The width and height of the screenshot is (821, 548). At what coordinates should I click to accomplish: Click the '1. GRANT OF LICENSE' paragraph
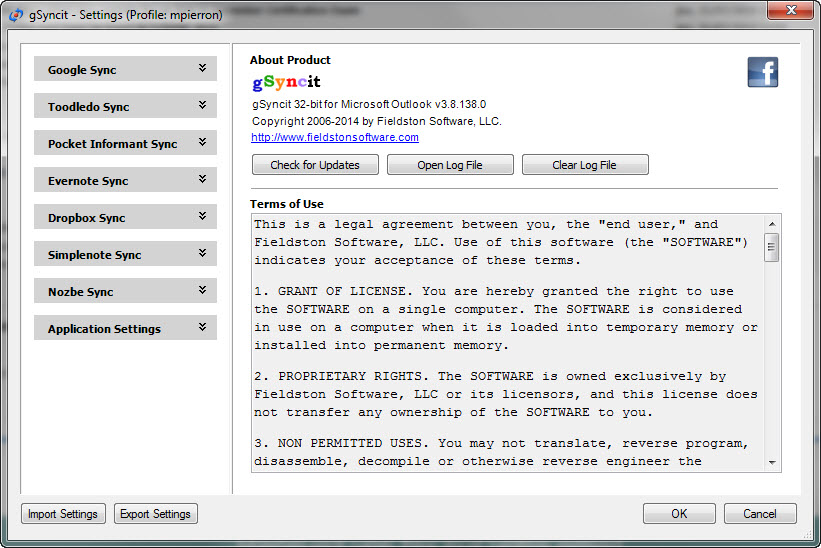506,318
